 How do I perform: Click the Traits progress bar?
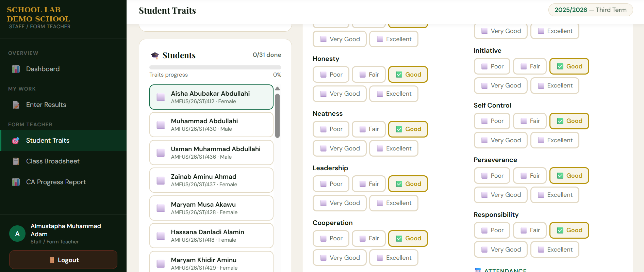click(x=215, y=67)
